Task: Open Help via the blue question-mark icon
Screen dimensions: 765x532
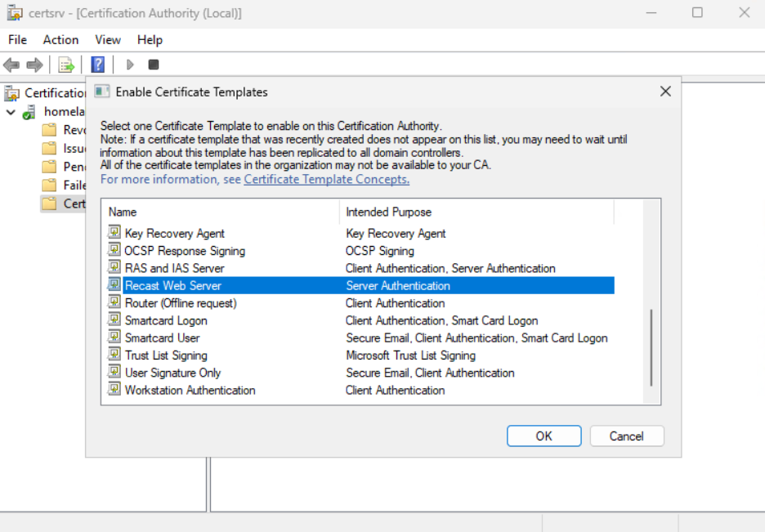Action: pos(98,65)
